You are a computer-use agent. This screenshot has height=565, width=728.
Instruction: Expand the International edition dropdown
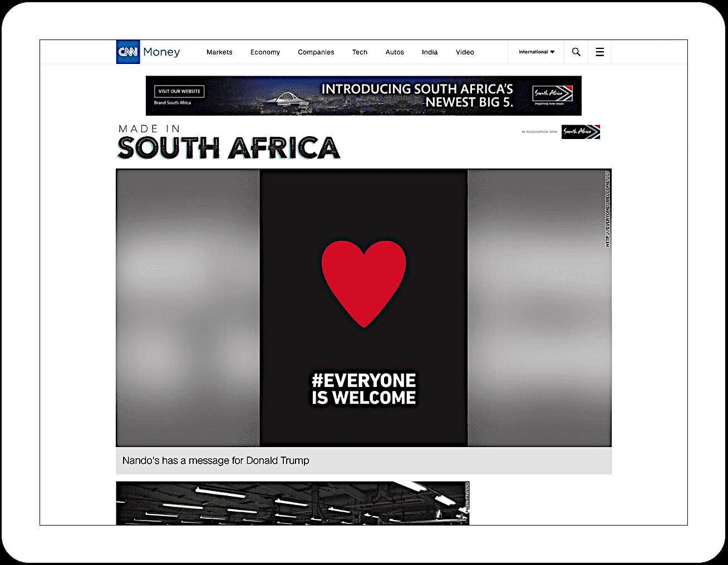(x=536, y=52)
